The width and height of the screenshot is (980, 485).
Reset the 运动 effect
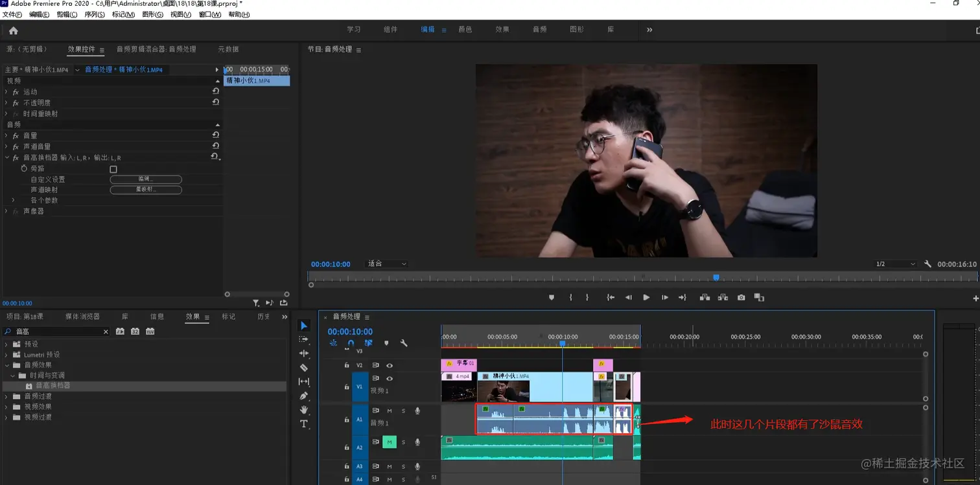click(216, 92)
